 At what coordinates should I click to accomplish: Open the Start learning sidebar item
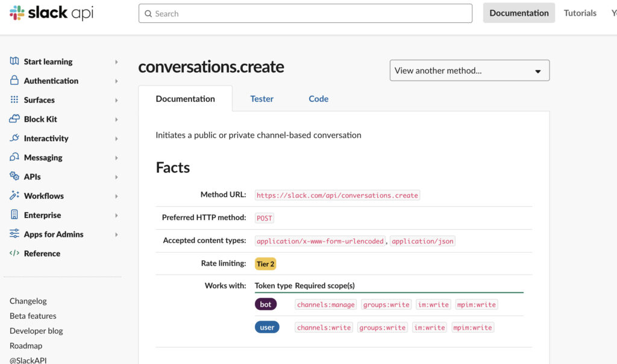coord(48,62)
